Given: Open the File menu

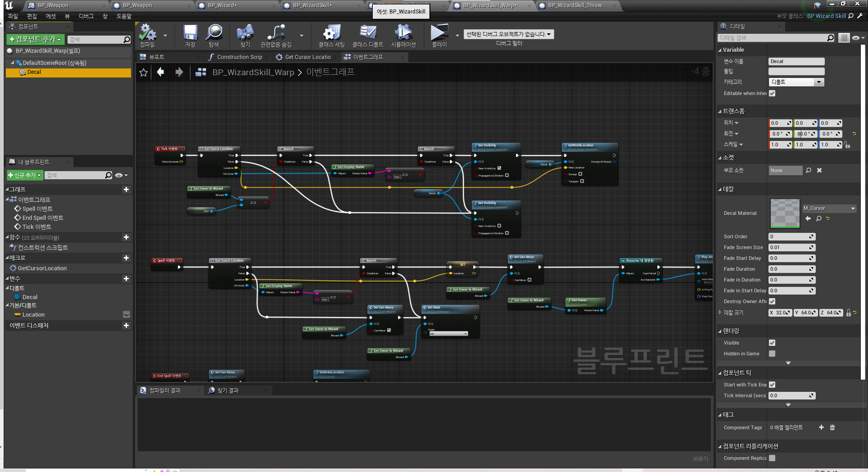Looking at the screenshot, I should click(x=13, y=16).
